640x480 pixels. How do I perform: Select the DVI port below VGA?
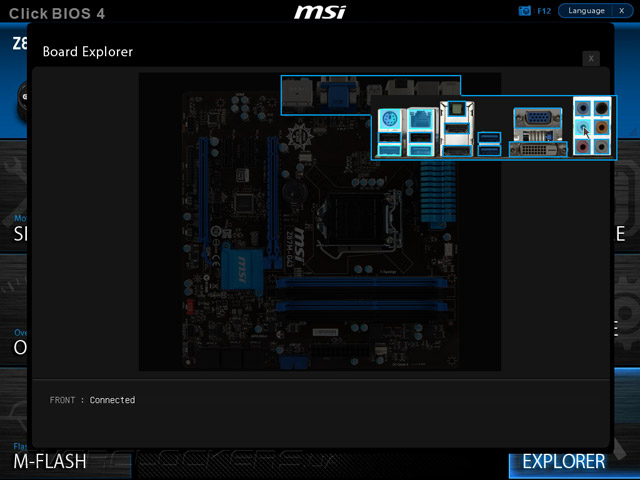(x=538, y=149)
